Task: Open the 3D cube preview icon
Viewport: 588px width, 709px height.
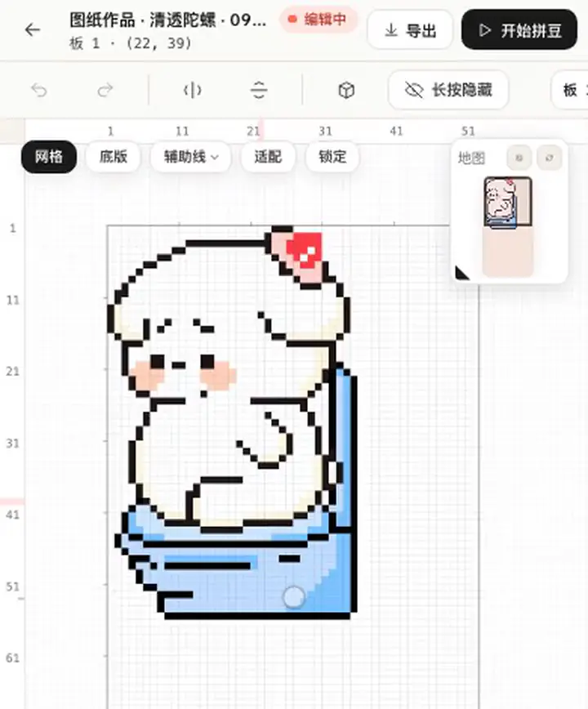Action: (346, 90)
